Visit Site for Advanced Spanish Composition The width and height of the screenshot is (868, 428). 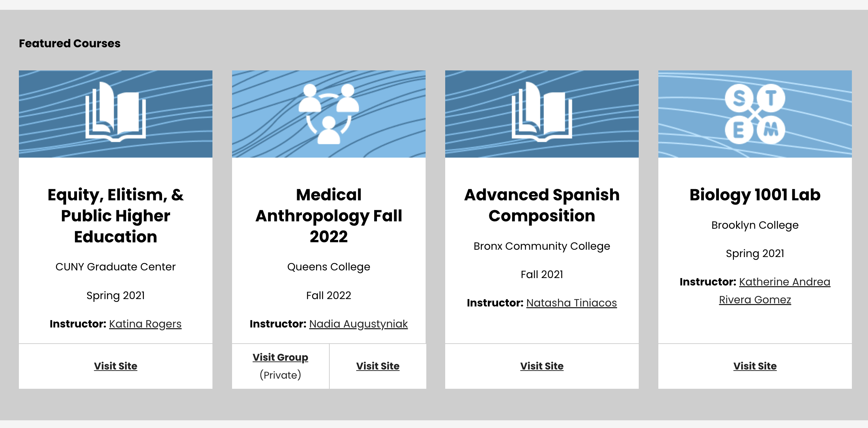tap(542, 366)
